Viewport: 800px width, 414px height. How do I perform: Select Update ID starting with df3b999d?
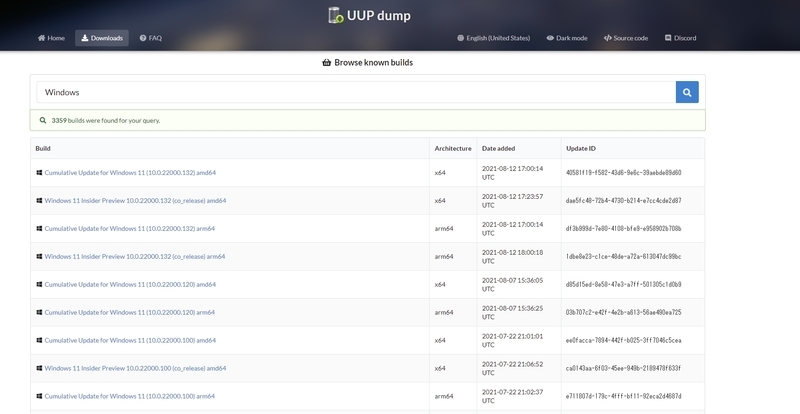click(623, 229)
